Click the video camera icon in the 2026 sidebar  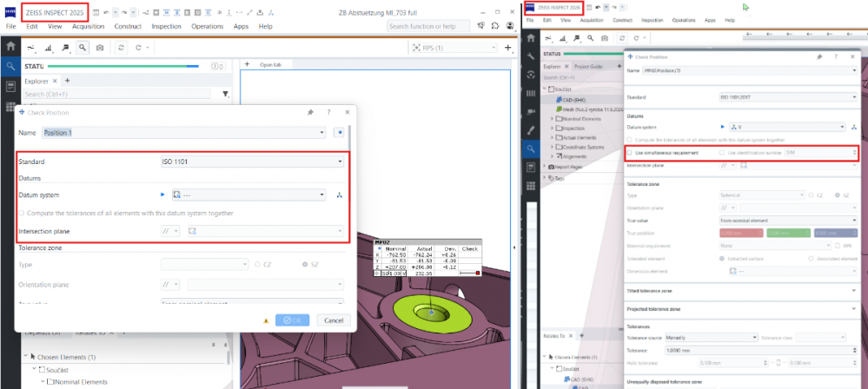pos(531,111)
